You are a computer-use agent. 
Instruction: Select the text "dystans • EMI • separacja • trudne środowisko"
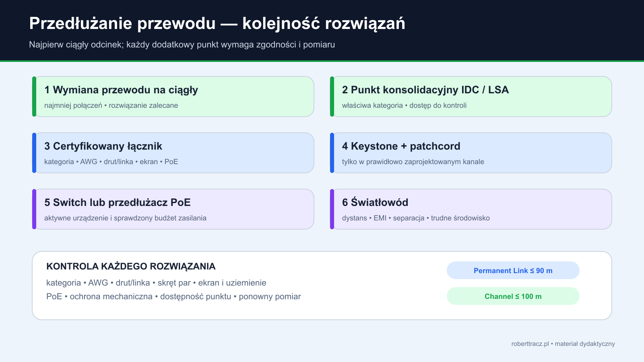(x=416, y=218)
